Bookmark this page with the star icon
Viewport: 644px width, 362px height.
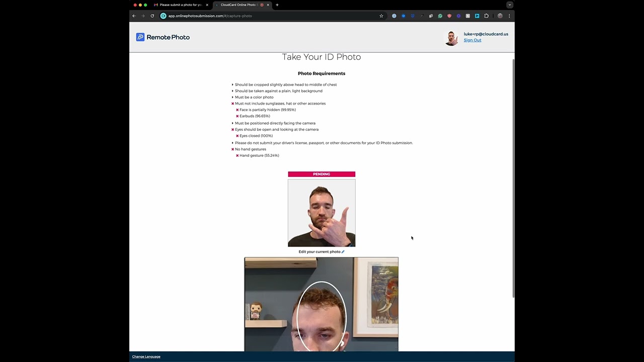pos(381,16)
